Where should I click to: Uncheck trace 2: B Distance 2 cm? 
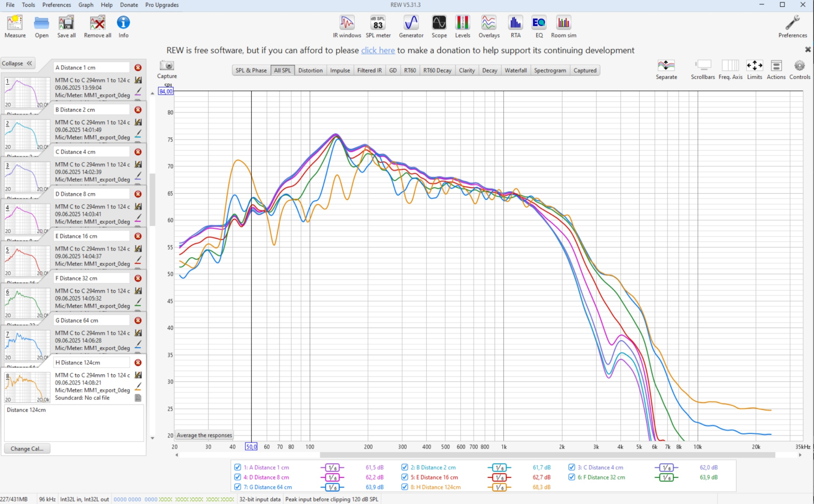405,467
